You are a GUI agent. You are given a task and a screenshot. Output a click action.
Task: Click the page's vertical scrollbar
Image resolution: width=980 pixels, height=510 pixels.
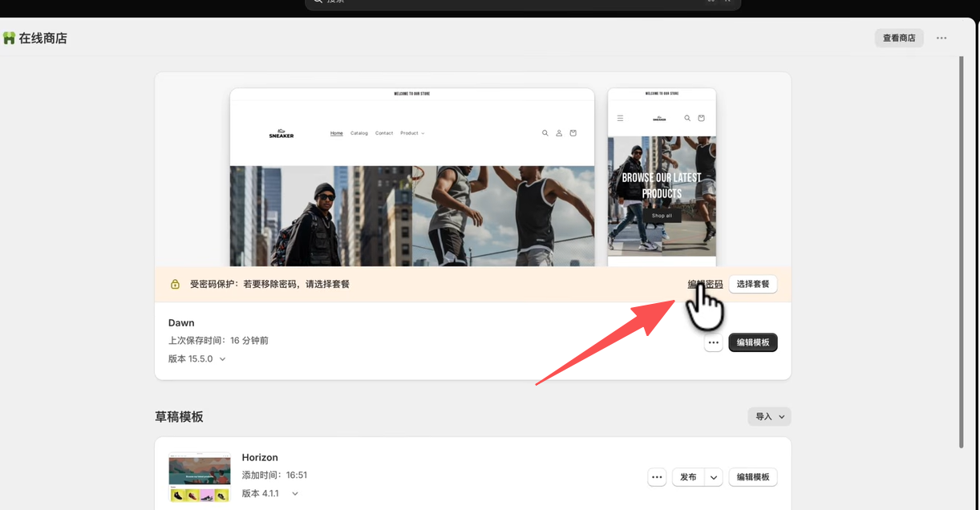tap(962, 252)
